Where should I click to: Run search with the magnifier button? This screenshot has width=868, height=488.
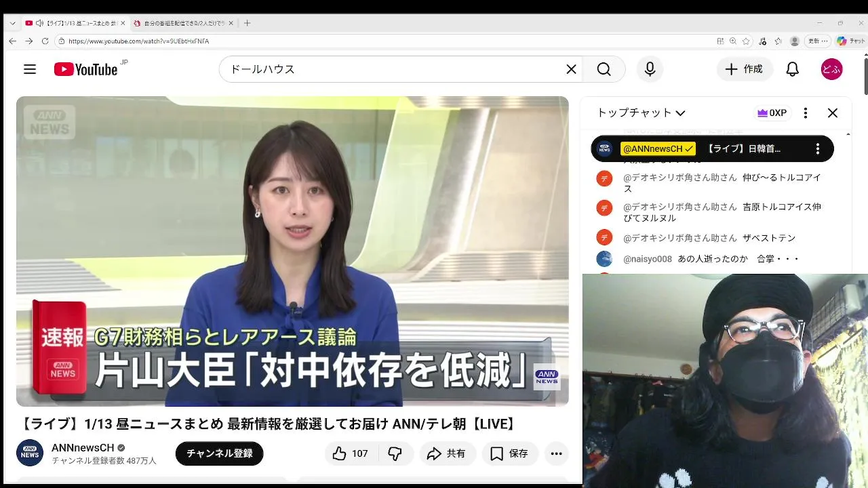pyautogui.click(x=604, y=69)
